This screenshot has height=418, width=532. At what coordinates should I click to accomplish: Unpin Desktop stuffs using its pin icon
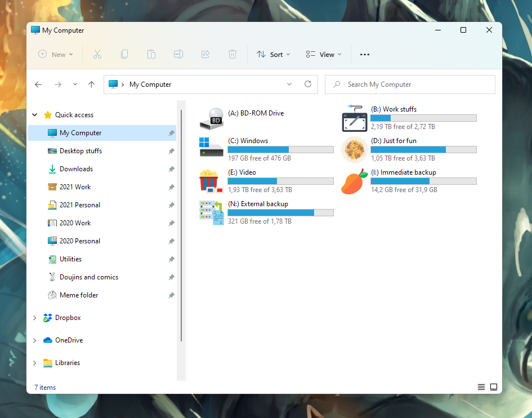(171, 151)
